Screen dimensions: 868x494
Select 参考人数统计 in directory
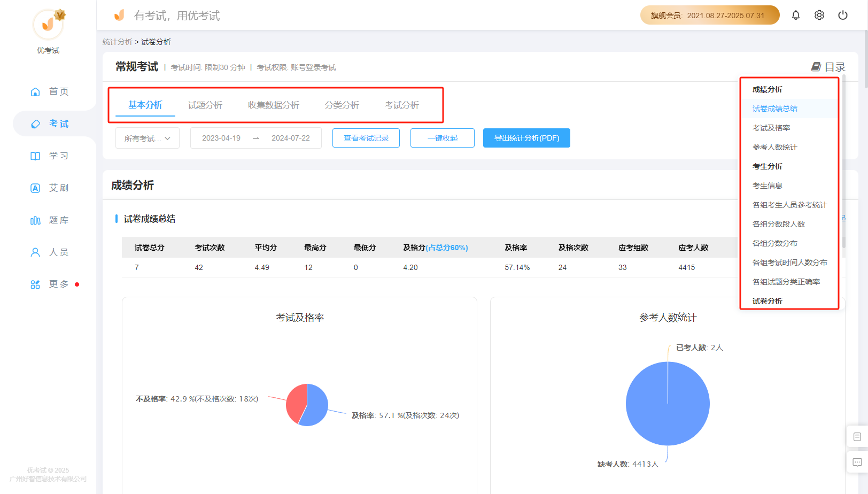point(775,147)
